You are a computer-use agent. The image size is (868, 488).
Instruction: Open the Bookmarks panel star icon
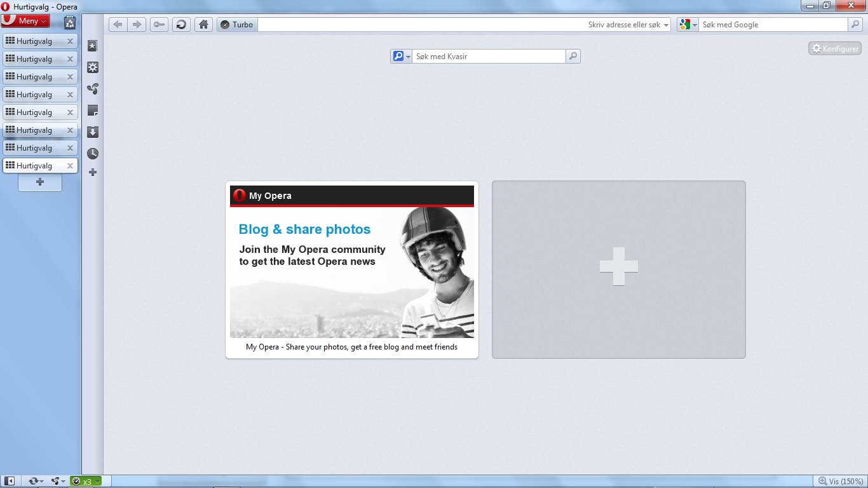tap(93, 46)
